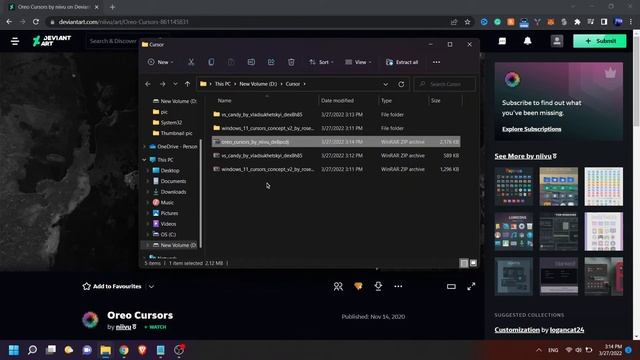Go up one folder level in Explorer
The image size is (640, 360).
click(187, 84)
